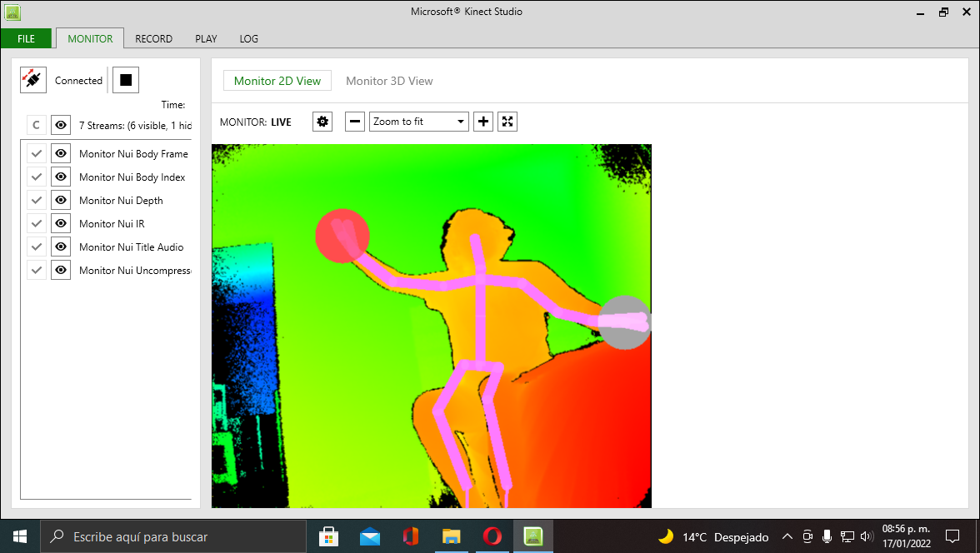Select the MONITOR tab

pos(90,39)
